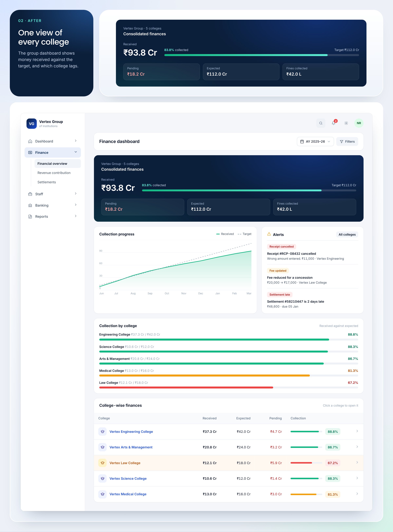Expand the Banking menu chevron
The image size is (393, 532).
76,205
